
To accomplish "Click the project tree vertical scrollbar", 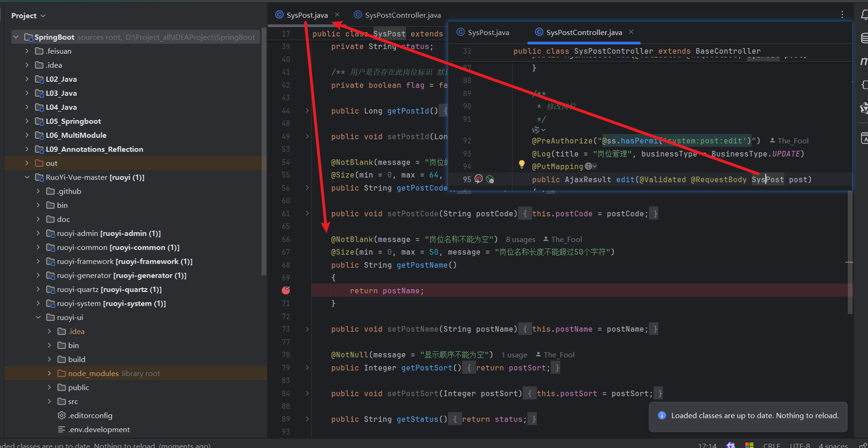I will [264, 152].
